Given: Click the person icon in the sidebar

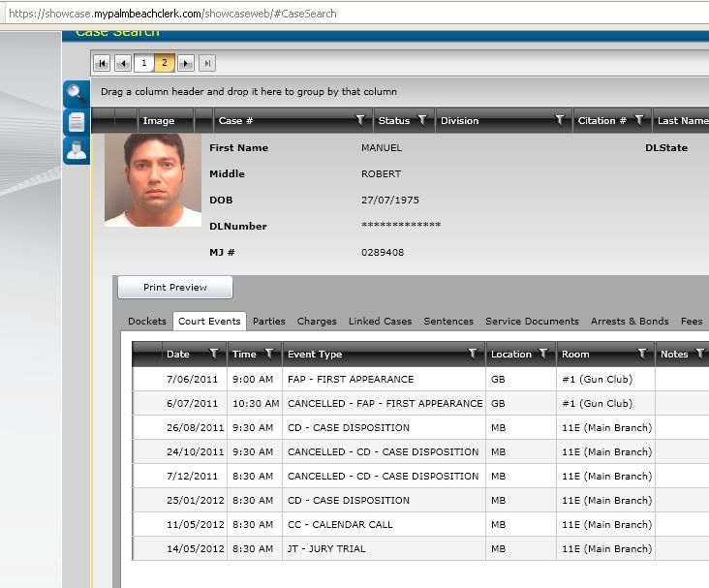Looking at the screenshot, I should tap(76, 150).
